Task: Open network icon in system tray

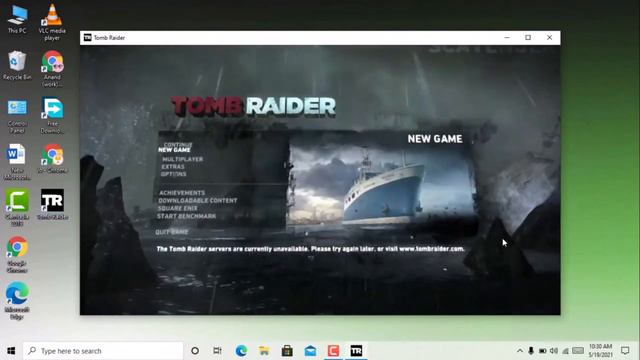Action: [565, 351]
